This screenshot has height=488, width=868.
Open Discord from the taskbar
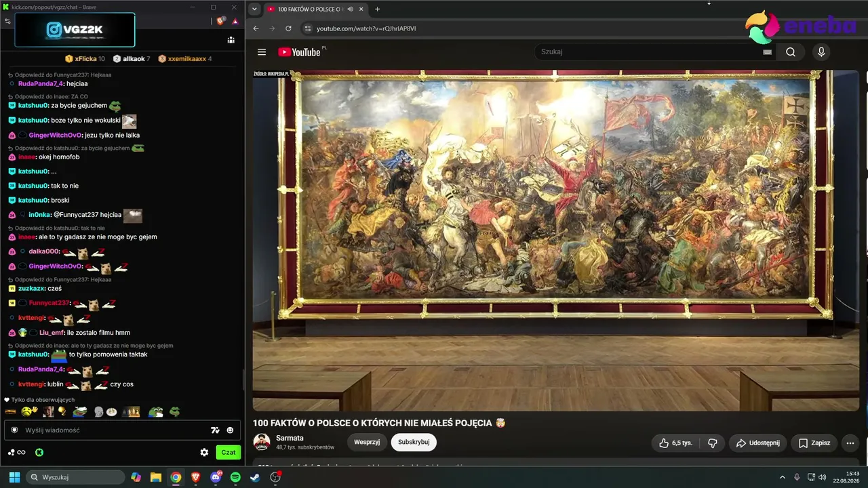[216, 477]
